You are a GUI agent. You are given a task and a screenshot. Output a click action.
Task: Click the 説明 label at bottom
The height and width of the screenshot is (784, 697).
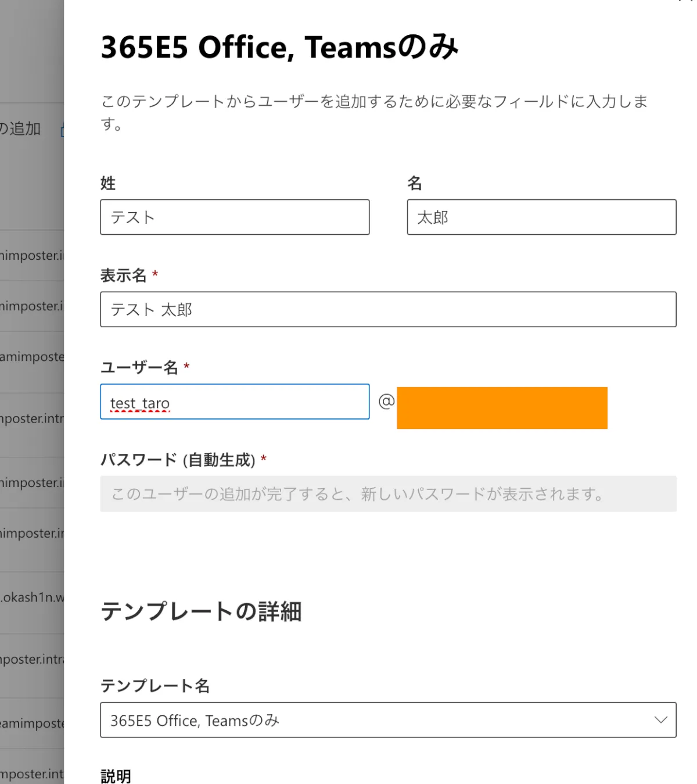coord(116,776)
